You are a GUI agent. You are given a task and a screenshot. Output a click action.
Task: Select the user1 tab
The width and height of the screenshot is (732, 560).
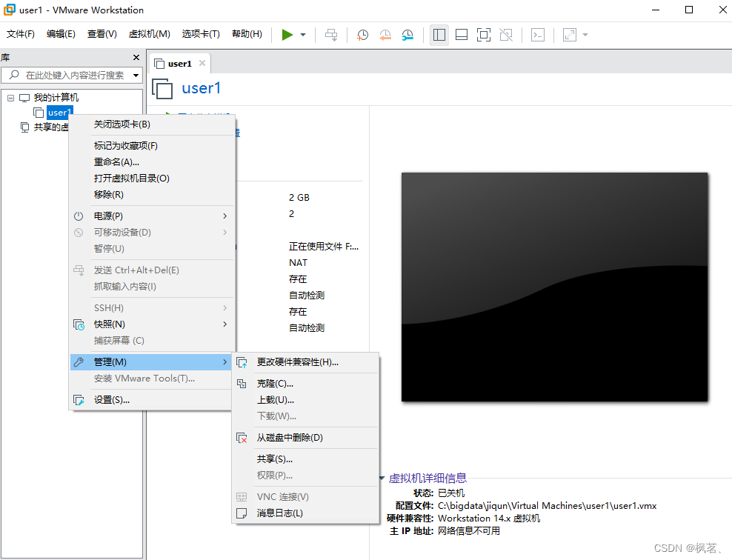point(180,64)
